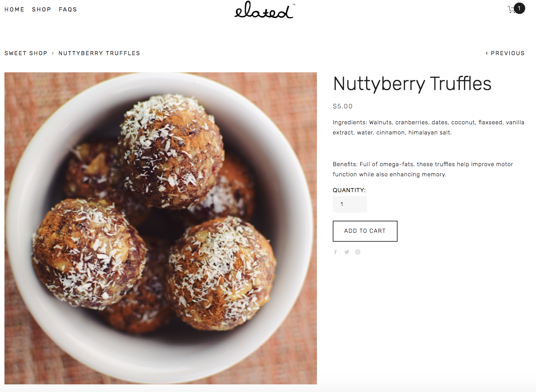Viewport: 536px width, 392px height.
Task: Navigate to SWEET SHOP breadcrumb
Action: coord(26,53)
